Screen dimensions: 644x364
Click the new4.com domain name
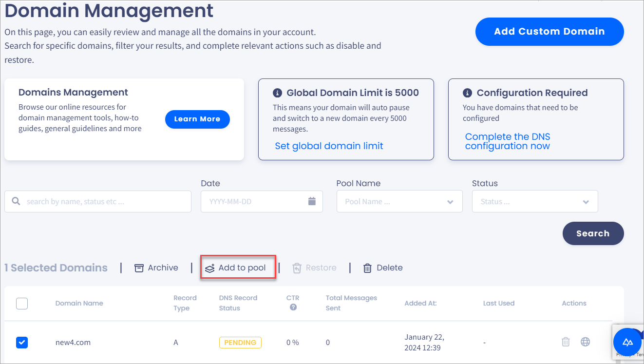pos(73,343)
